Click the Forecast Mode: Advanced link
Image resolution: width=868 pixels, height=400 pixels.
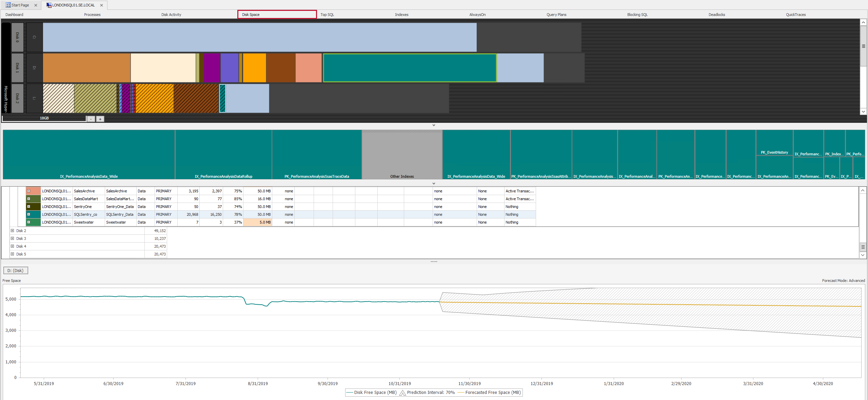coord(843,281)
